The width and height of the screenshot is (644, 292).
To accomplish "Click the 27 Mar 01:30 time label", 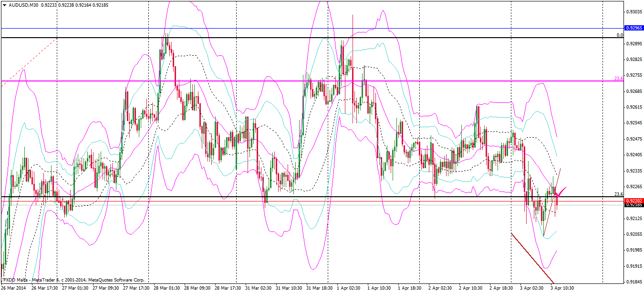I will [75, 288].
